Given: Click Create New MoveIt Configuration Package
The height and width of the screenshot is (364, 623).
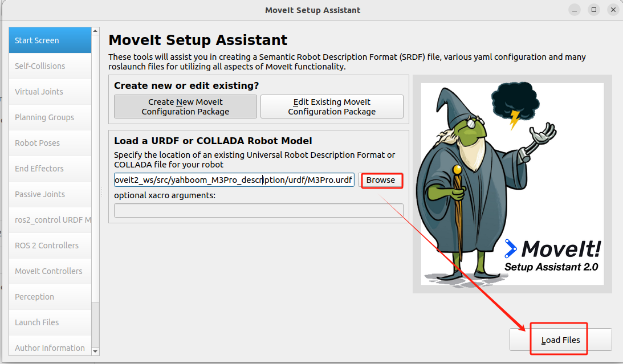Looking at the screenshot, I should [186, 107].
